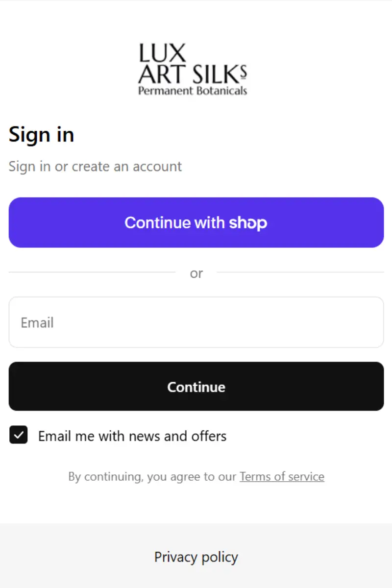Click the "By continuing, you agree to our" text
The width and height of the screenshot is (392, 588).
pyautogui.click(x=152, y=477)
